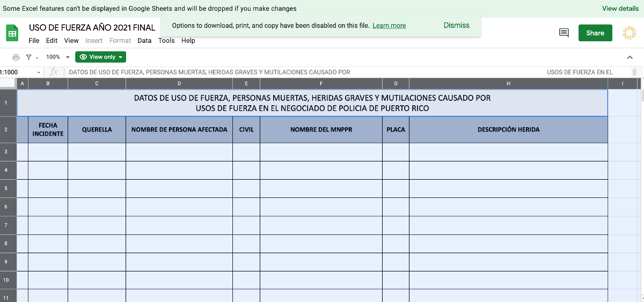Click the PLACA header cell

[x=396, y=129]
